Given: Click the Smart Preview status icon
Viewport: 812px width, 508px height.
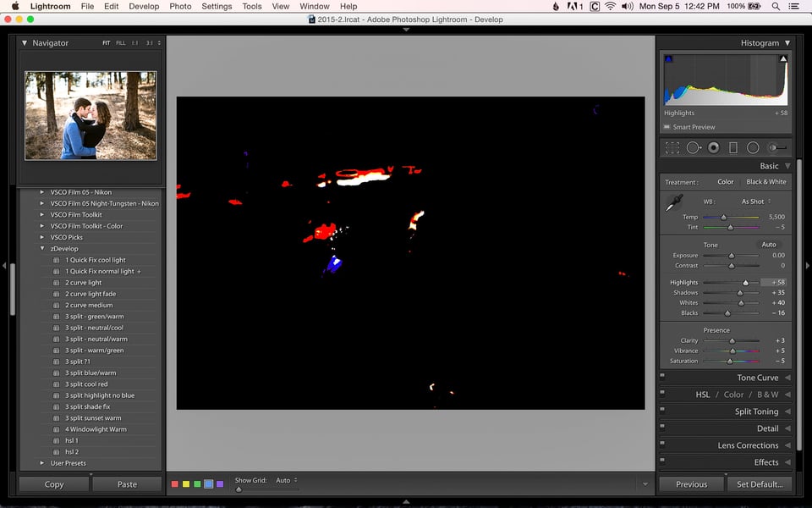Looking at the screenshot, I should [667, 127].
